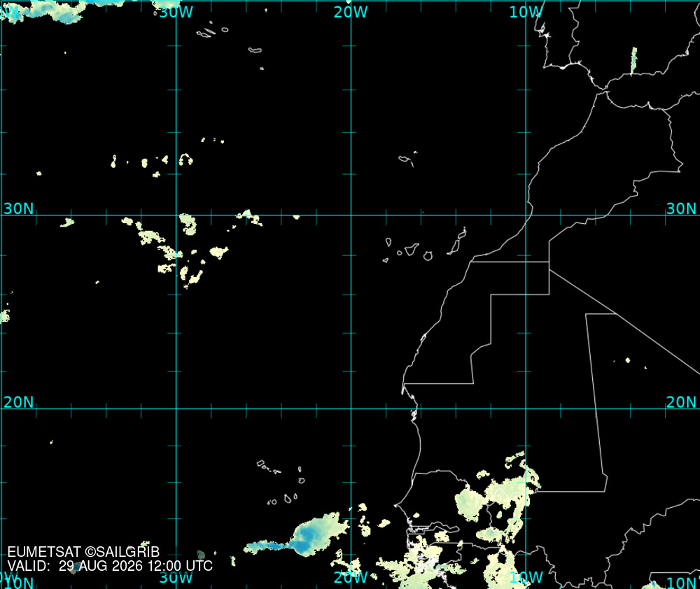Click the 20W longitude label at top
This screenshot has height=589, width=700.
click(x=351, y=12)
